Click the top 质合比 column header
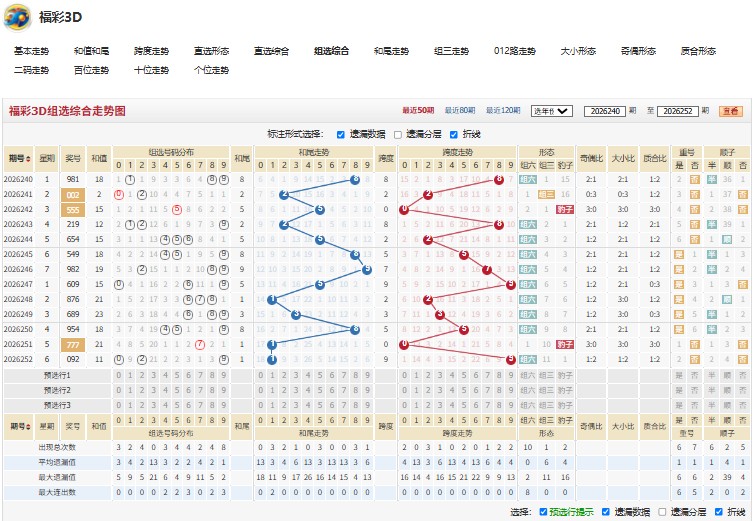 click(x=655, y=158)
